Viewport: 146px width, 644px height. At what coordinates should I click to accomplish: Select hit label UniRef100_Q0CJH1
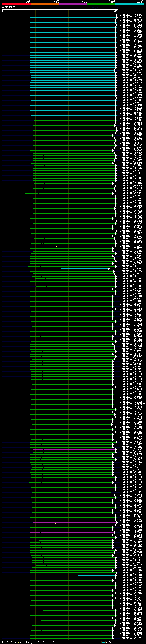pyautogui.click(x=131, y=289)
